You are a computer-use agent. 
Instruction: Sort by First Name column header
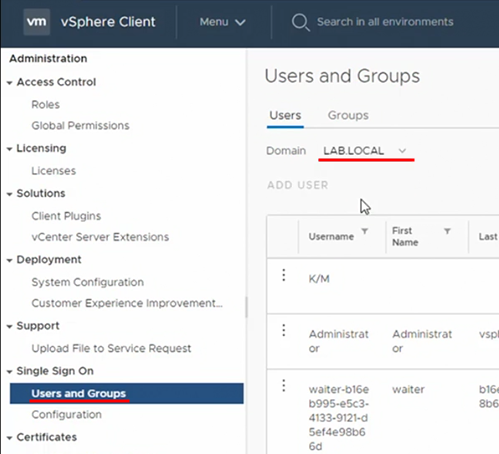point(405,236)
